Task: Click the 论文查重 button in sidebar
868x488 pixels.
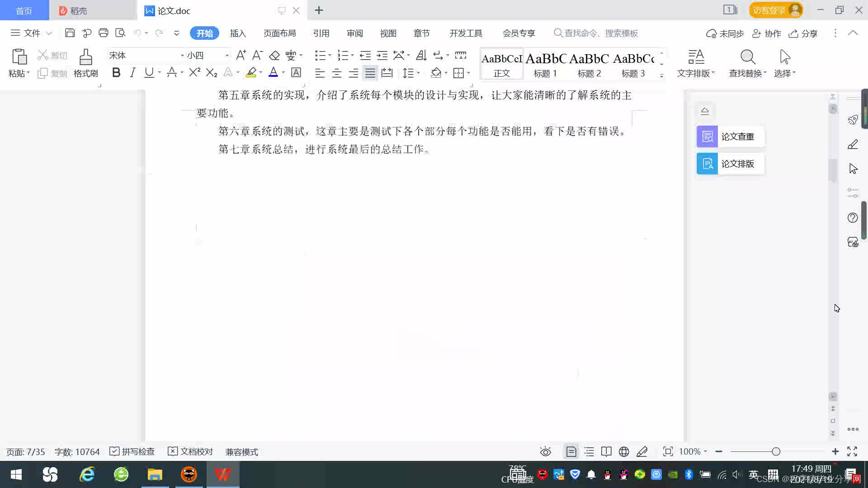Action: (730, 136)
